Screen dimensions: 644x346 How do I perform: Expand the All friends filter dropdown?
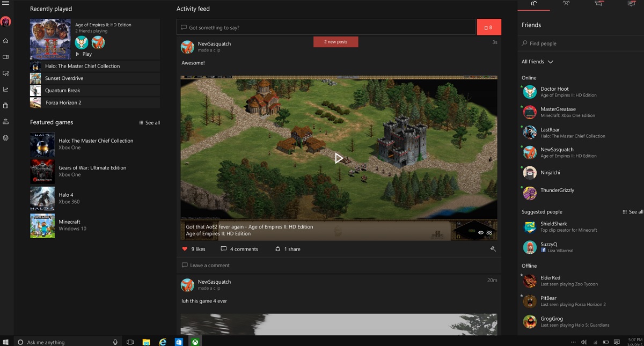point(537,62)
